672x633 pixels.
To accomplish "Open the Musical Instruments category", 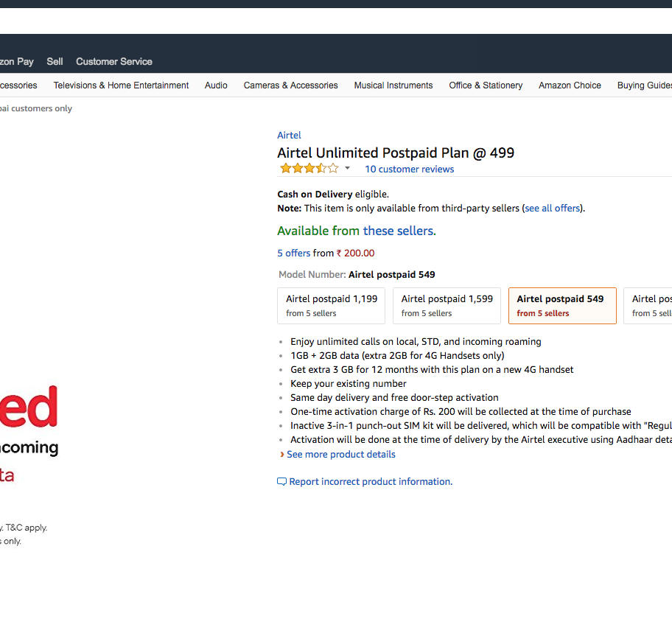I will 393,85.
